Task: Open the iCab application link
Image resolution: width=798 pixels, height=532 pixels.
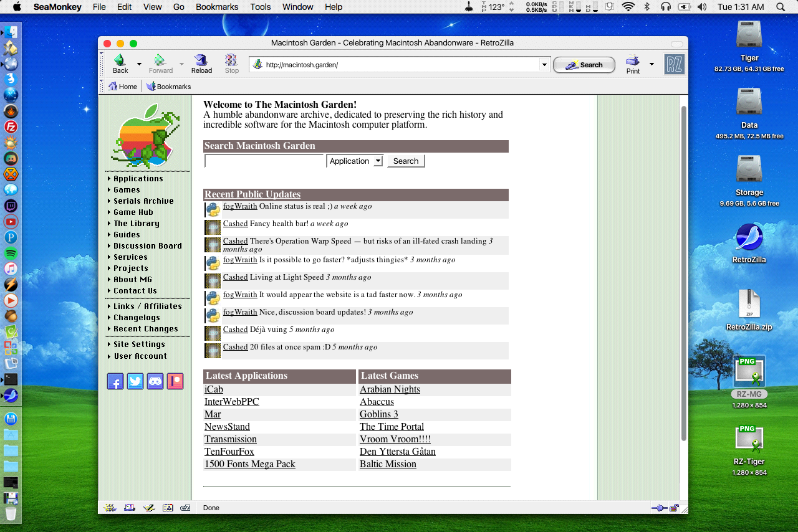Action: (214, 389)
